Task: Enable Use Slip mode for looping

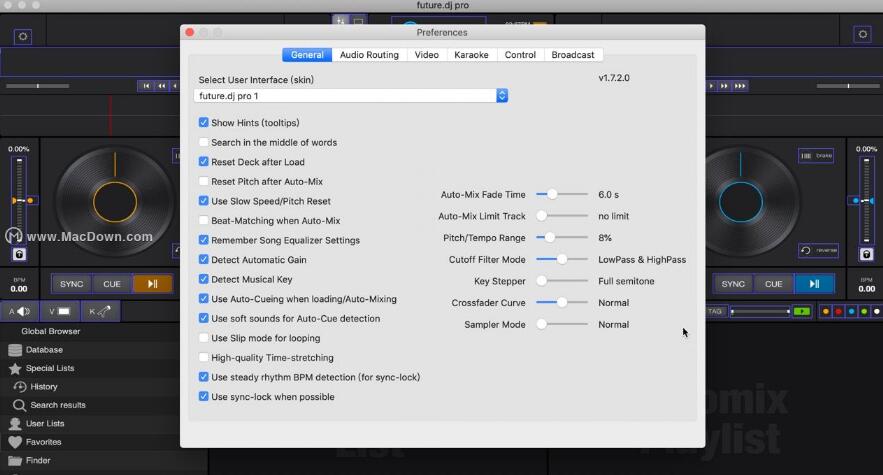Action: coord(204,338)
